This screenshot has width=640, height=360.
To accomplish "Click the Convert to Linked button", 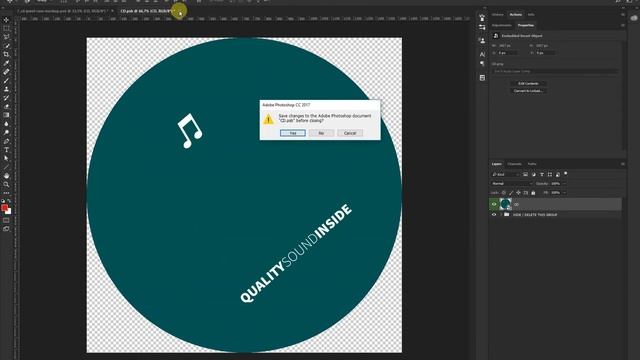I will point(528,91).
